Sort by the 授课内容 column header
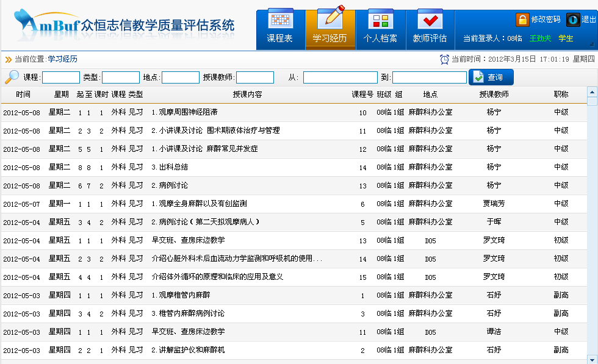 coord(247,95)
